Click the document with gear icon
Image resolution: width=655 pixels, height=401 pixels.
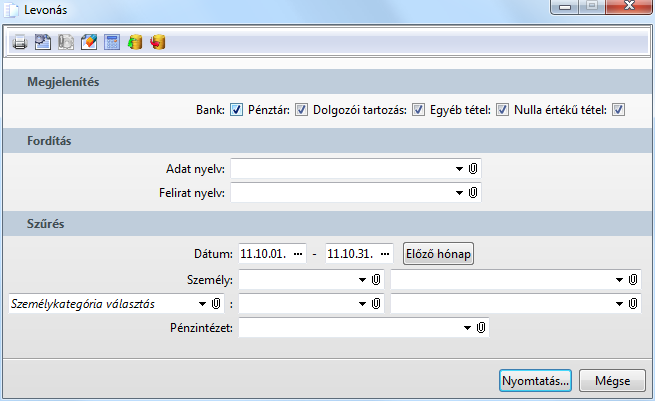43,42
